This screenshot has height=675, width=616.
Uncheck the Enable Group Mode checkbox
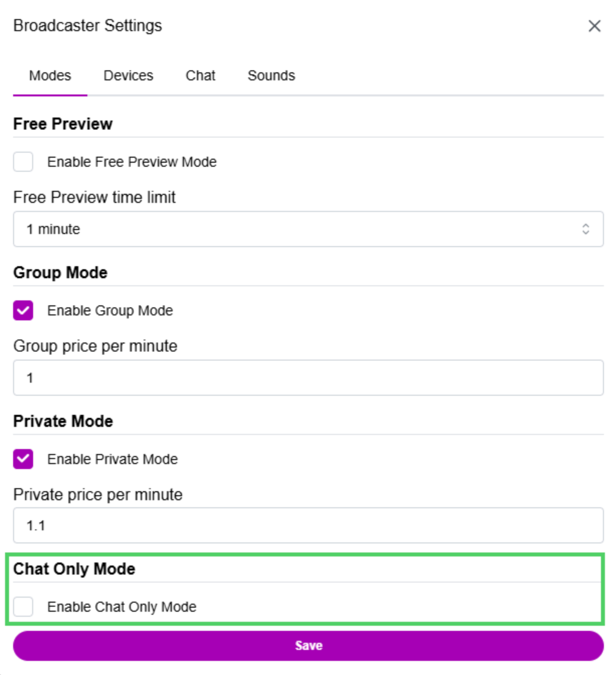[x=23, y=310]
